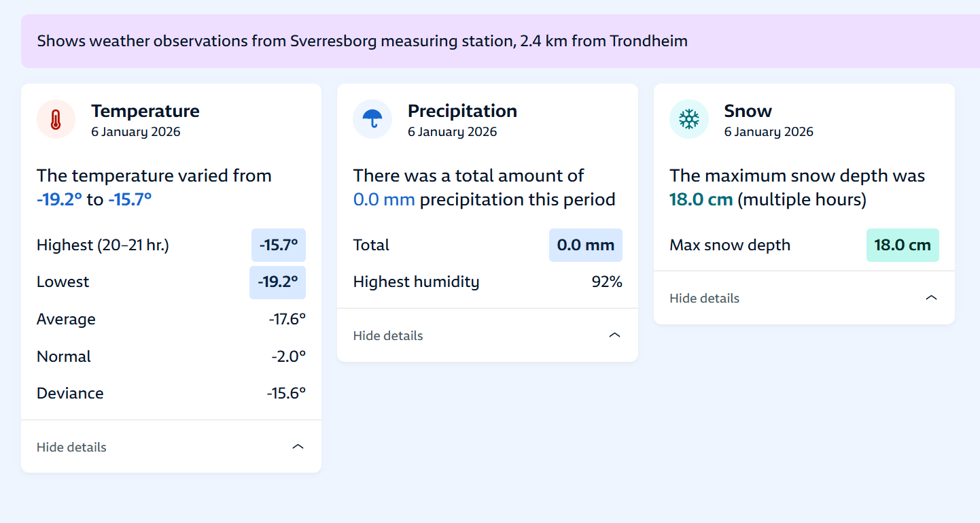Image resolution: width=980 pixels, height=523 pixels.
Task: Collapse Snow card using its chevron
Action: (x=931, y=298)
